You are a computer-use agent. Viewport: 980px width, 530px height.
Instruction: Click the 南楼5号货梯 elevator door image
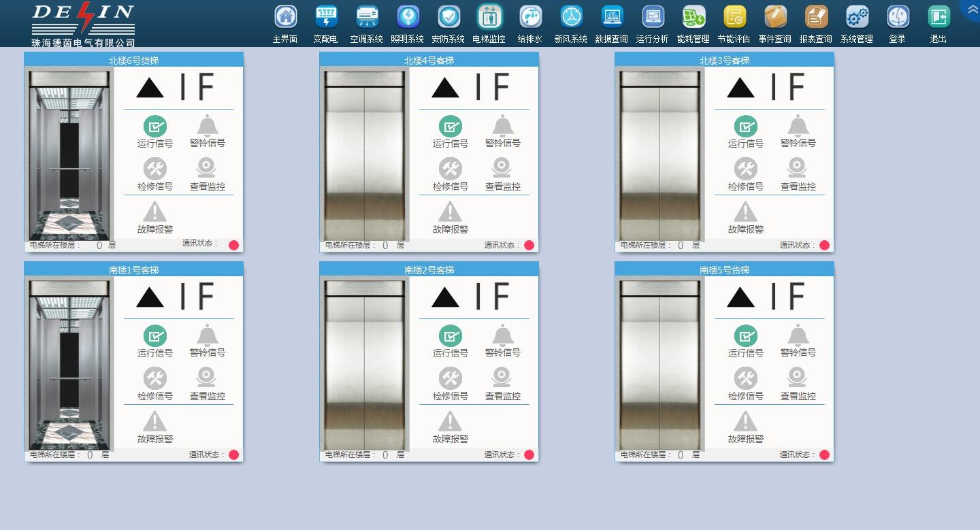[x=660, y=365]
